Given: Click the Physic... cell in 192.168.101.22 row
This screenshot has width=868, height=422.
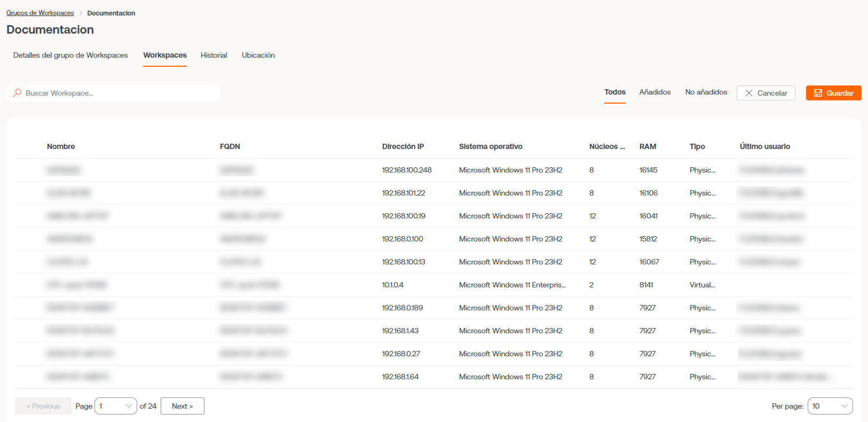Looking at the screenshot, I should coord(703,193).
